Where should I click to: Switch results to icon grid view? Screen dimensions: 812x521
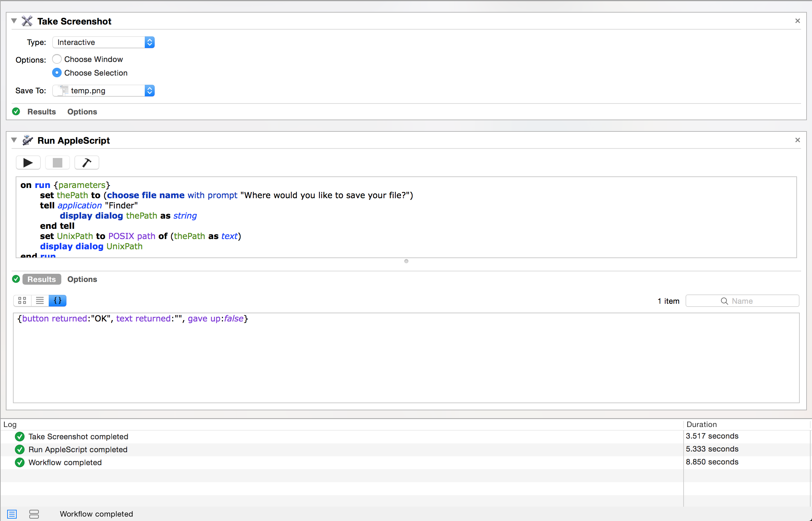(22, 300)
